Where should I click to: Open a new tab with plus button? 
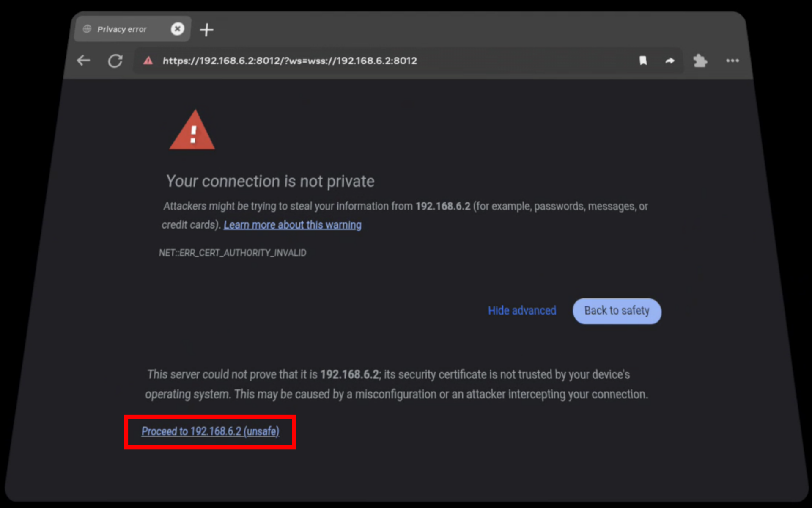[206, 30]
